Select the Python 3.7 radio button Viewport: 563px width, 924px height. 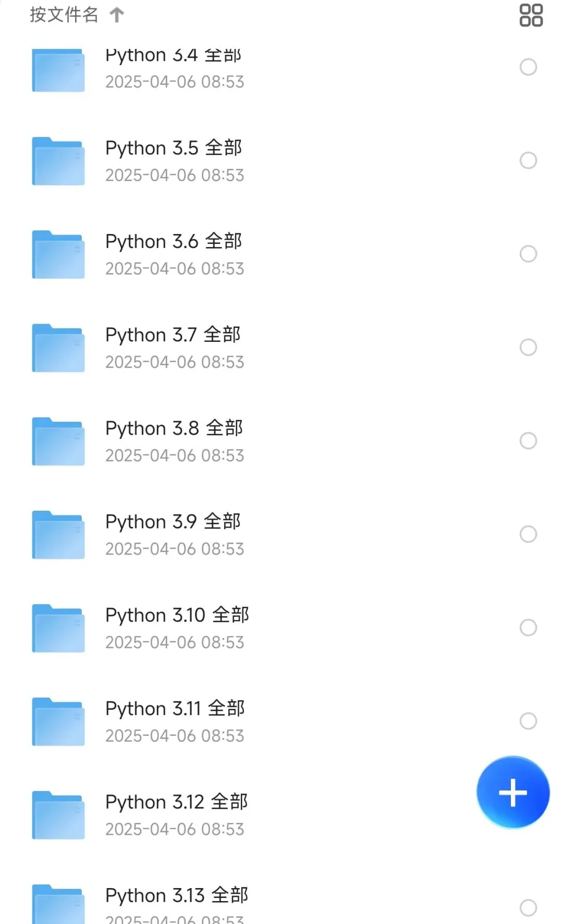click(x=528, y=347)
